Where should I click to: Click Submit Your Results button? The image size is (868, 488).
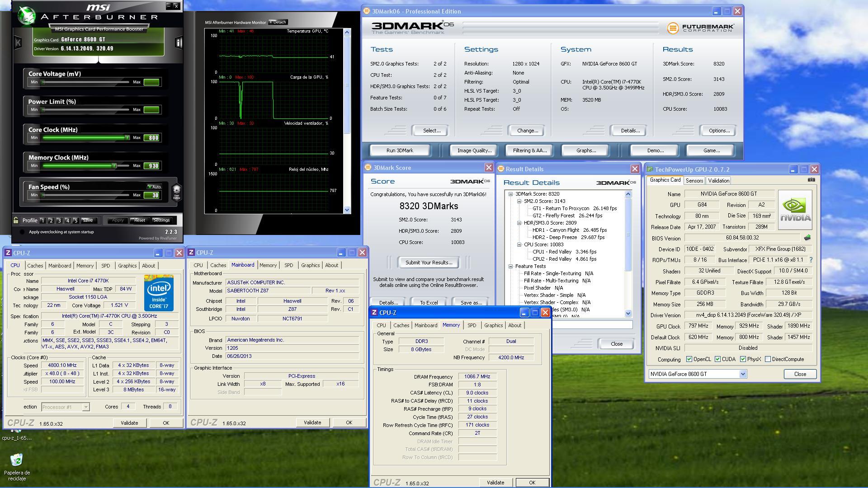(x=429, y=263)
